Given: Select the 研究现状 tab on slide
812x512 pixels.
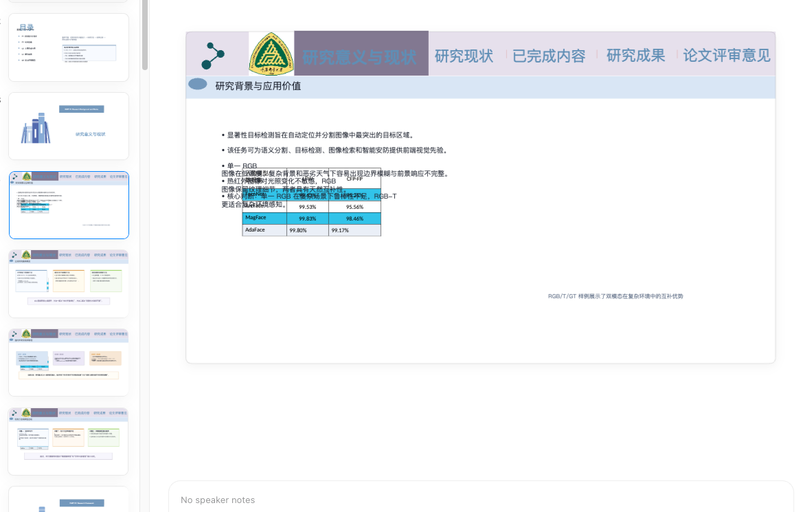Looking at the screenshot, I should (464, 56).
